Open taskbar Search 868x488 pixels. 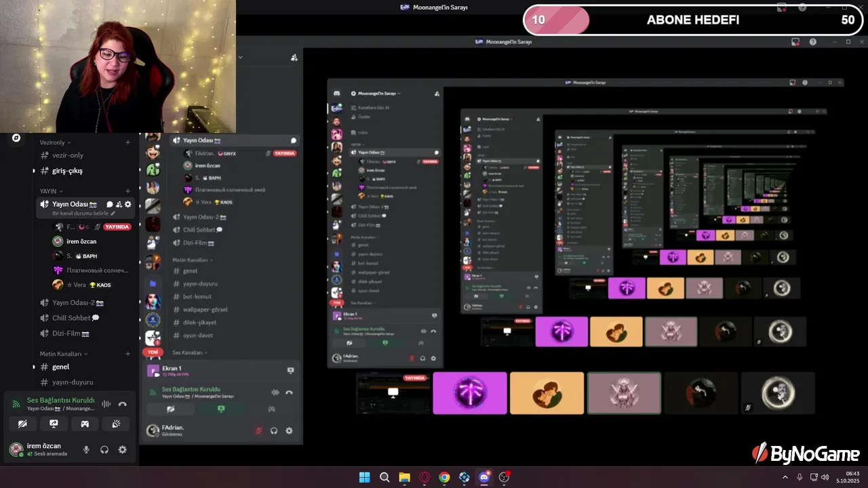pos(384,477)
